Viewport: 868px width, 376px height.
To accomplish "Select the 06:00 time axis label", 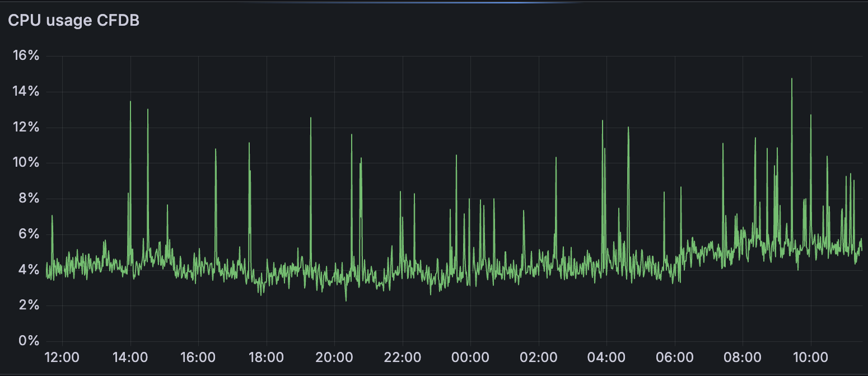I will (675, 357).
